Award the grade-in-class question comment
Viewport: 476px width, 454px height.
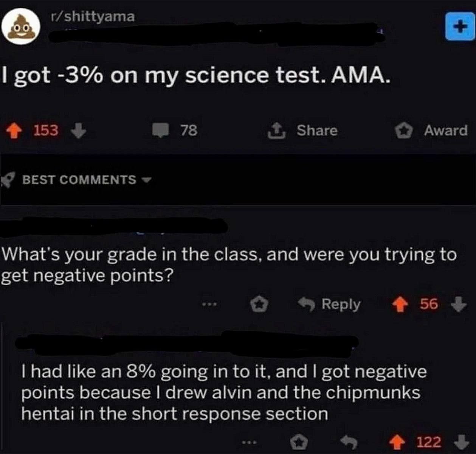[260, 304]
